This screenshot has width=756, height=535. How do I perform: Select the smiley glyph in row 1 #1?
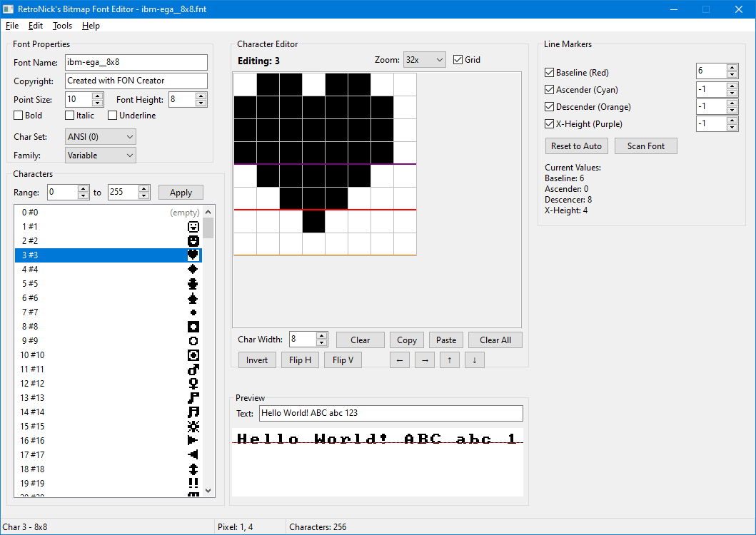[x=193, y=227]
